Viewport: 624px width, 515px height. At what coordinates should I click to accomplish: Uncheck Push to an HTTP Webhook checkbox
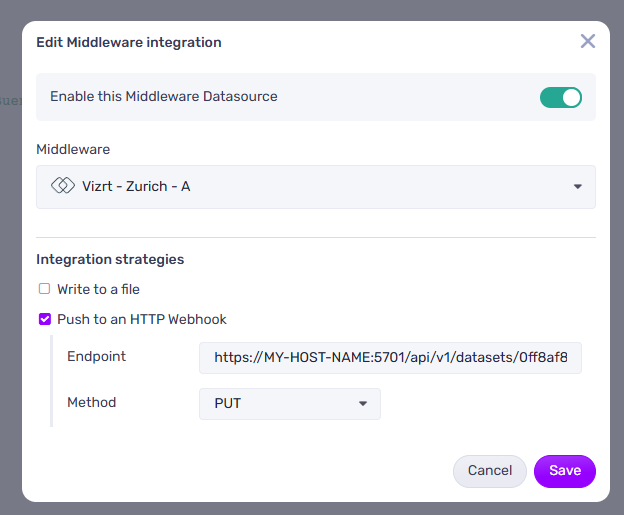[44, 320]
